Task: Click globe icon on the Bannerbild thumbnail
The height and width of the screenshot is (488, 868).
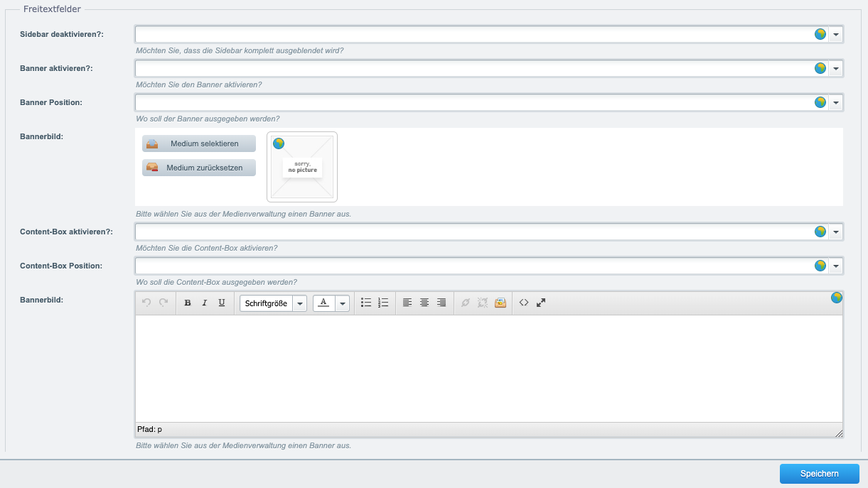Action: pos(279,143)
